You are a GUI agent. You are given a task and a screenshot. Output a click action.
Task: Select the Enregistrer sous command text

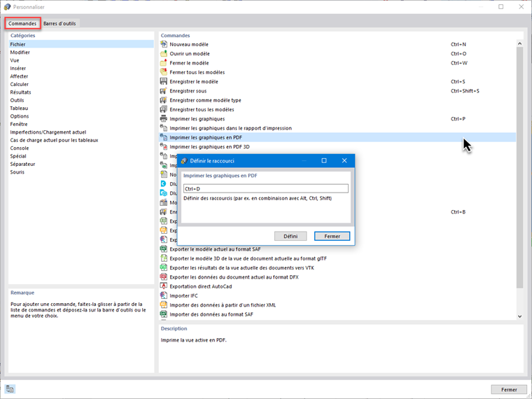[188, 91]
